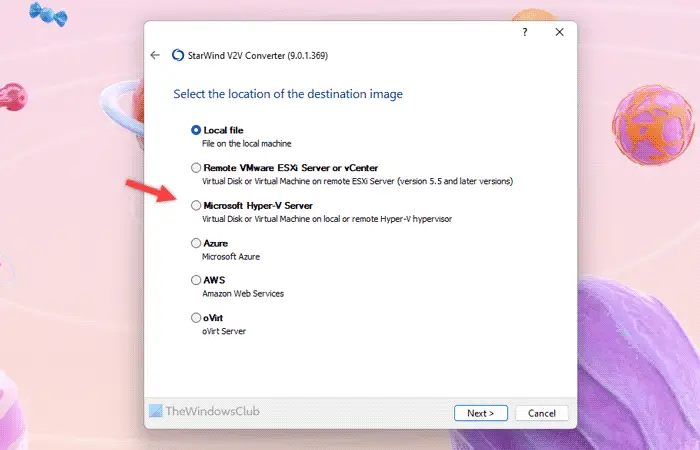Pick the Azure destination radio button
Viewport: 700px width, 450px height.
[x=196, y=243]
